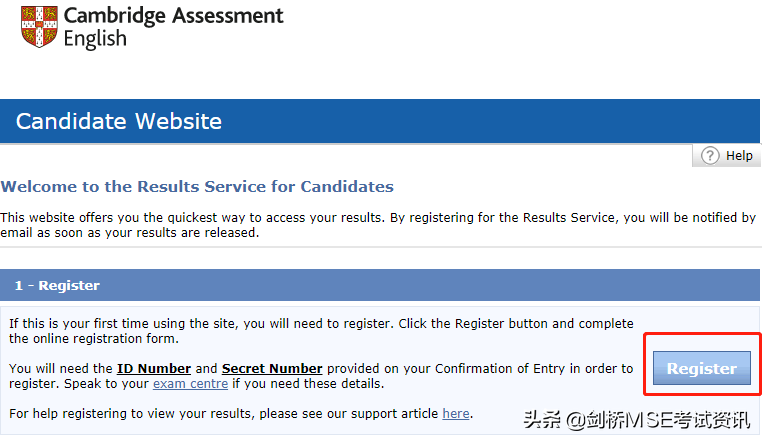This screenshot has height=442, width=763.
Task: Click 'the online registration form' text line
Action: tap(93, 338)
